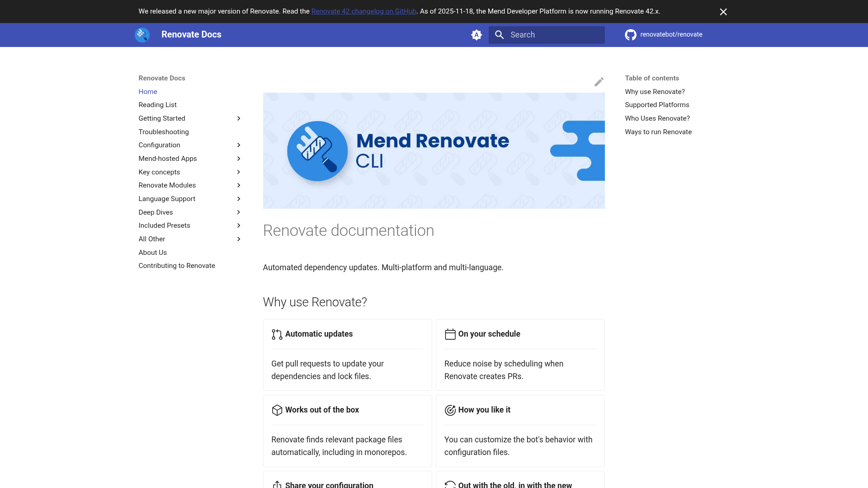868x488 pixels.
Task: Click the checkmark icon on How you like it
Action: pyautogui.click(x=450, y=410)
